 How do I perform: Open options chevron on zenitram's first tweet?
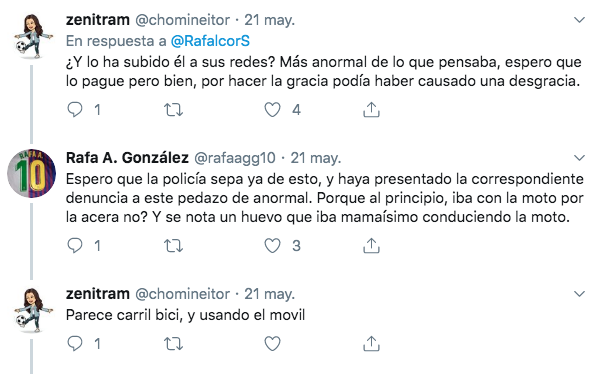[x=579, y=20]
